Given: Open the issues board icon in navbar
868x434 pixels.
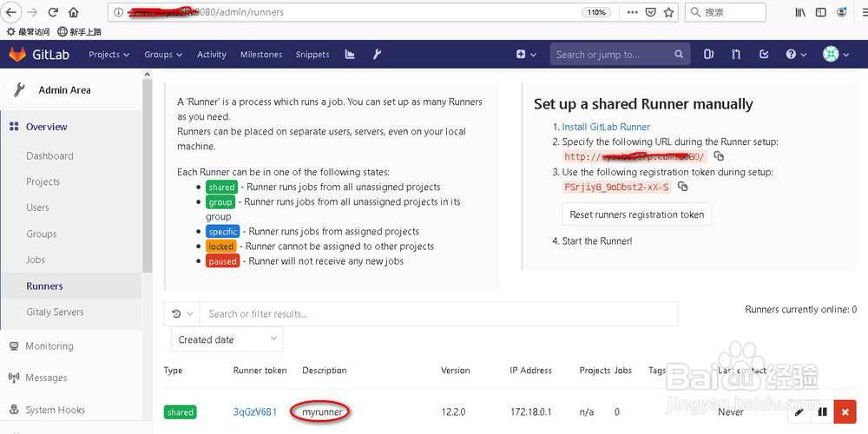Looking at the screenshot, I should click(x=708, y=54).
